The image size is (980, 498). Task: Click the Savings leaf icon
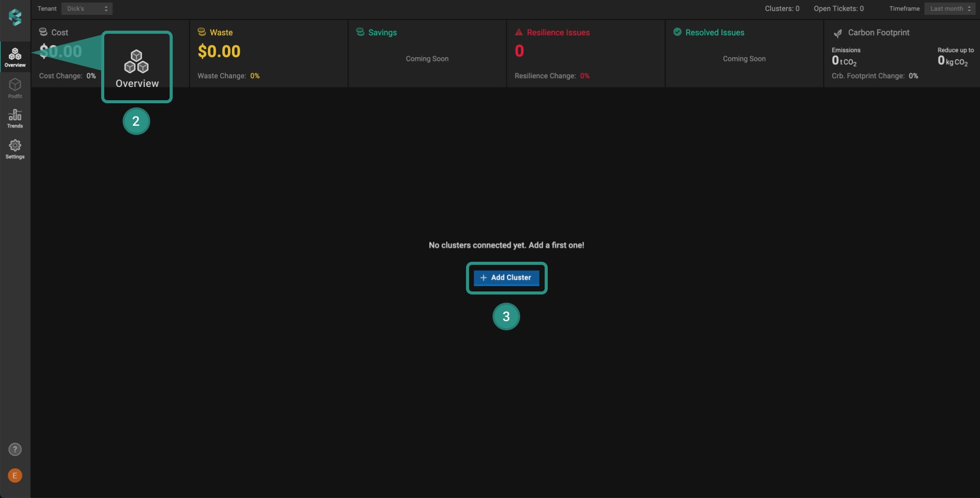360,32
